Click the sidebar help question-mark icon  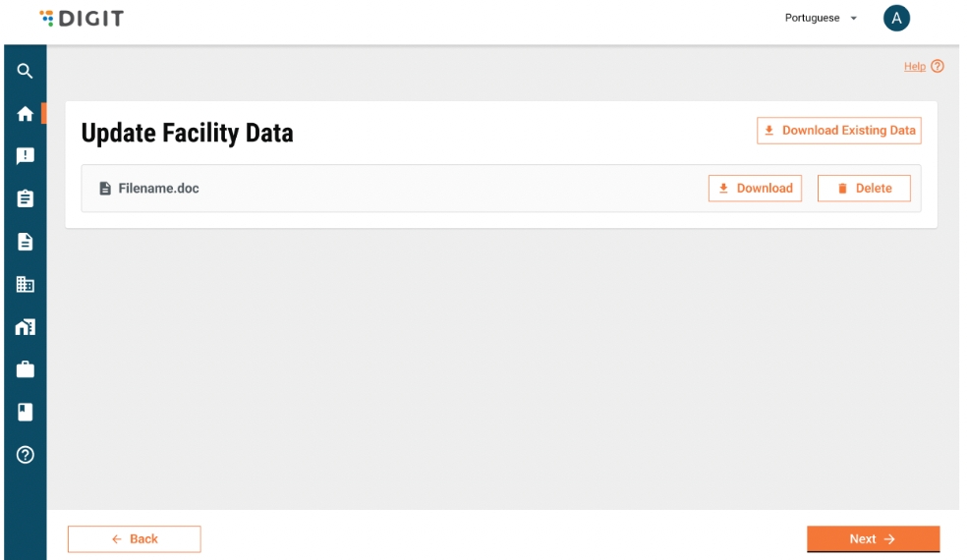[x=26, y=455]
